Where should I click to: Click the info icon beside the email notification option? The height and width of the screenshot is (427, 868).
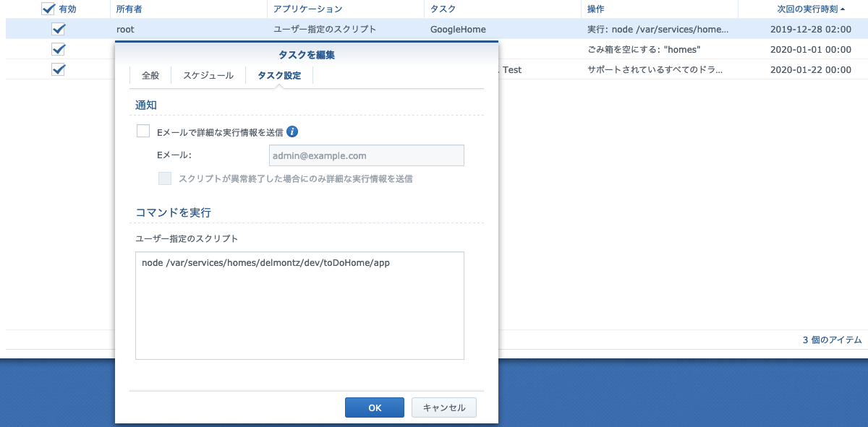coord(293,132)
